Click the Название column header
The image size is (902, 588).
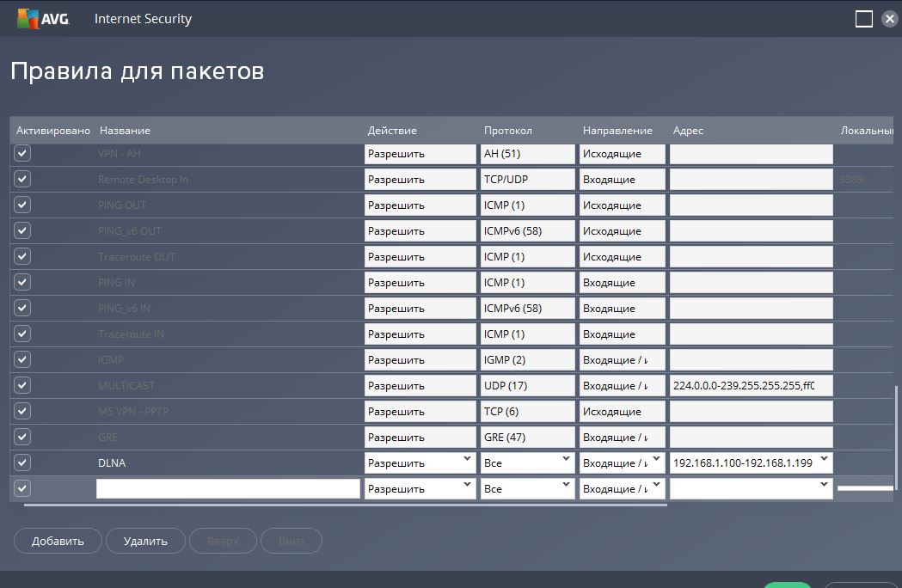[x=125, y=131]
